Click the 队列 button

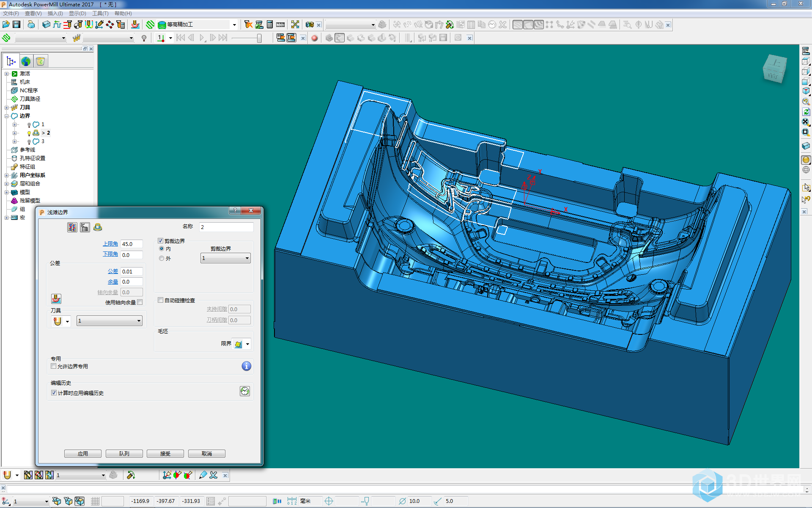(x=124, y=453)
